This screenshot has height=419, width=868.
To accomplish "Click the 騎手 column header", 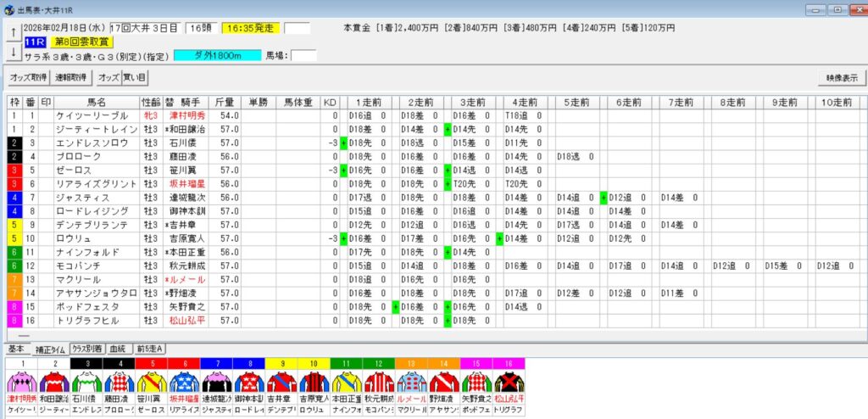I will [186, 102].
